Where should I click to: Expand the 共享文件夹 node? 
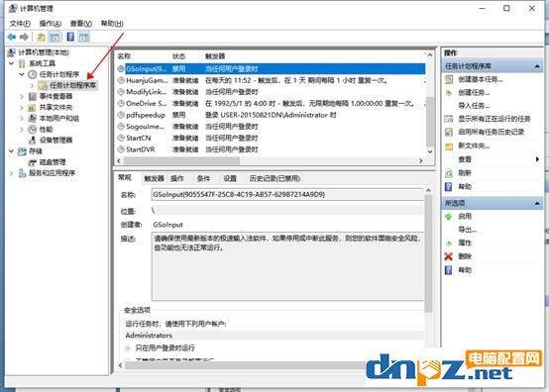pyautogui.click(x=22, y=107)
